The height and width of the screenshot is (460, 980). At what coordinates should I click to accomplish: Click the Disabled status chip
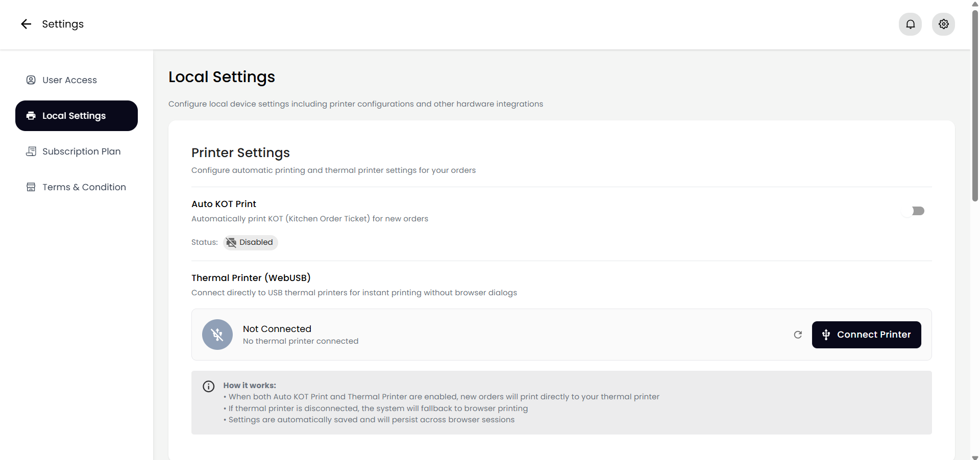pyautogui.click(x=251, y=242)
